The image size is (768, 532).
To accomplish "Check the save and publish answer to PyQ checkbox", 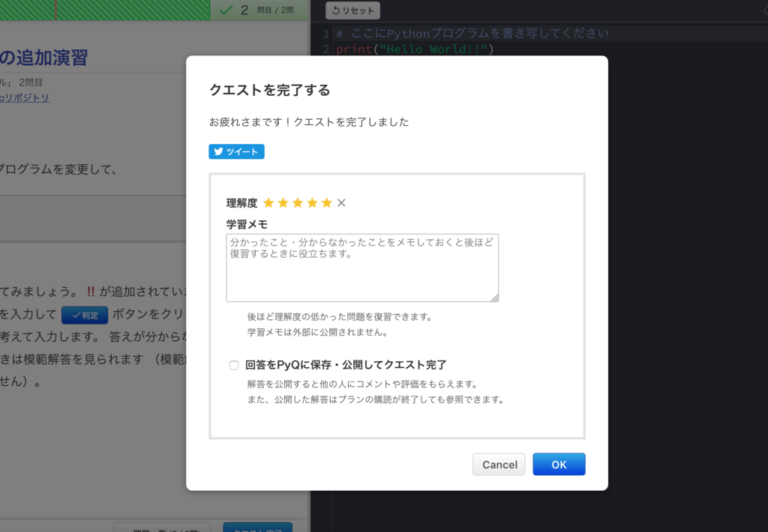I will click(234, 365).
